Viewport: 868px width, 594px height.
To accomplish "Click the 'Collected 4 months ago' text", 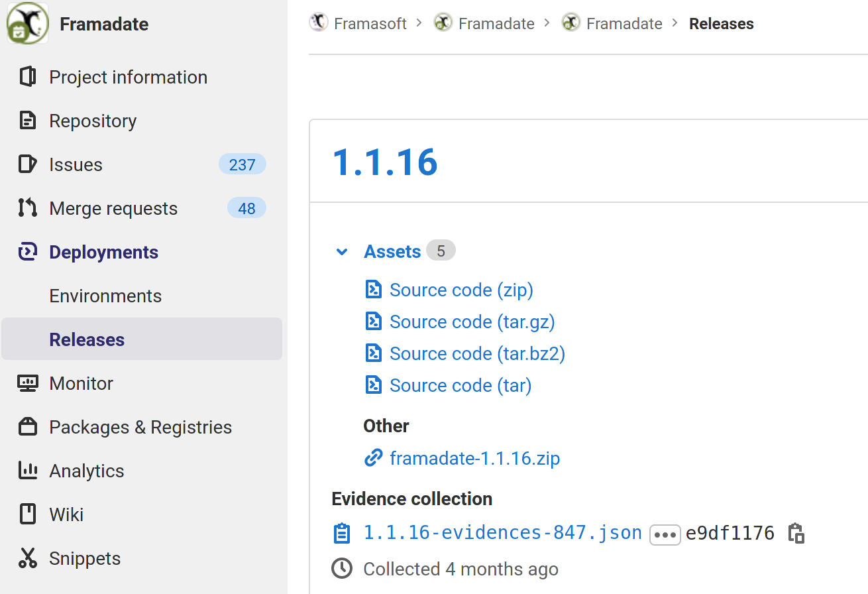I will click(x=461, y=569).
